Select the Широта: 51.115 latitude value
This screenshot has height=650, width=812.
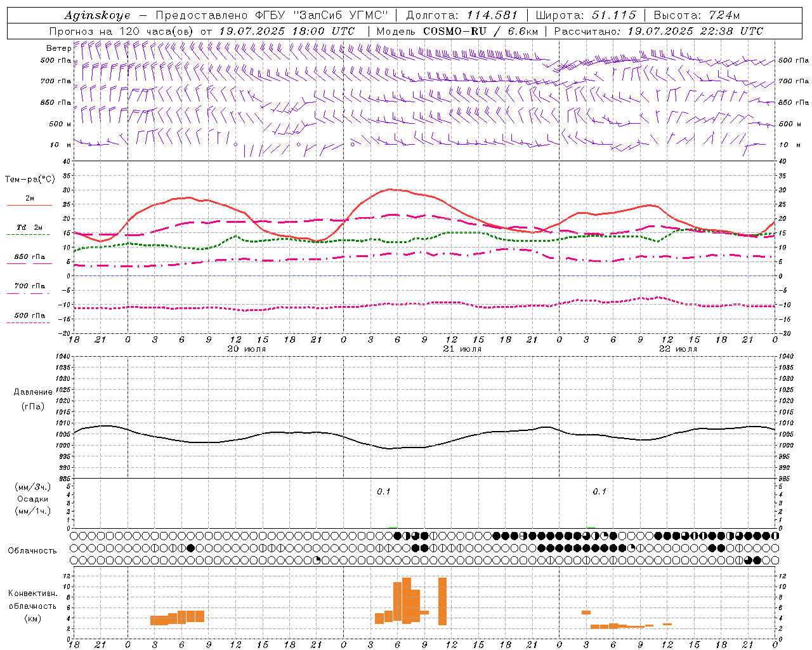[586, 15]
